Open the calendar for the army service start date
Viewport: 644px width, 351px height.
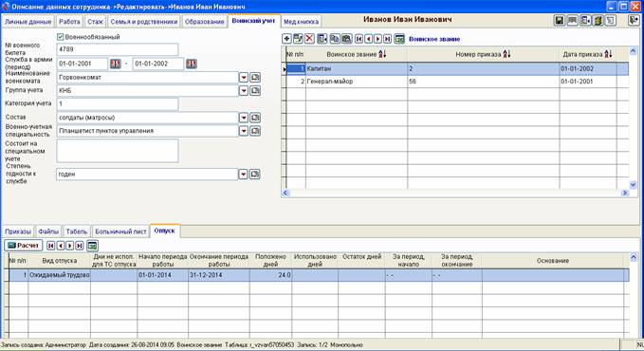[x=116, y=64]
